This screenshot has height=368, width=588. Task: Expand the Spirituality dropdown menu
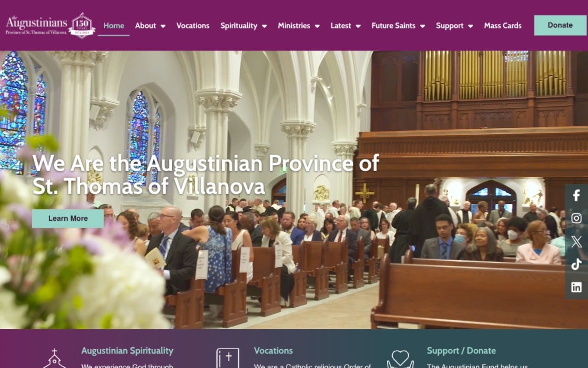point(243,26)
